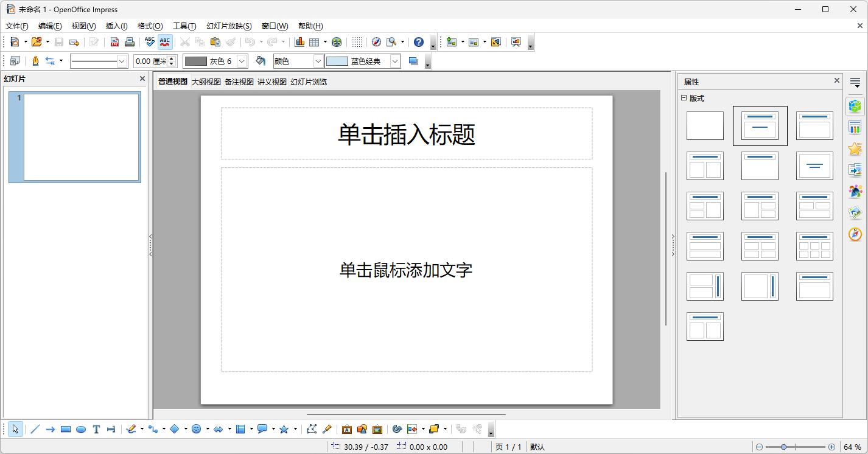Pick the Basic Shapes diamond tool
The image size is (868, 454).
[x=175, y=429]
